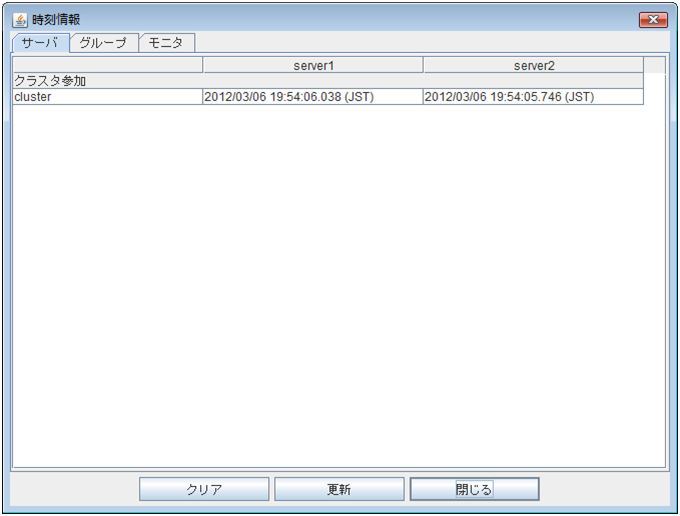Click the blank first column header cell
The height and width of the screenshot is (516, 680).
(x=107, y=65)
